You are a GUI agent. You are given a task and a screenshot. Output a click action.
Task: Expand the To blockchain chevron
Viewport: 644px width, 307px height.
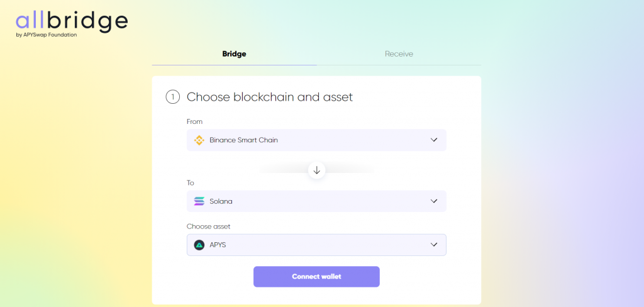434,201
